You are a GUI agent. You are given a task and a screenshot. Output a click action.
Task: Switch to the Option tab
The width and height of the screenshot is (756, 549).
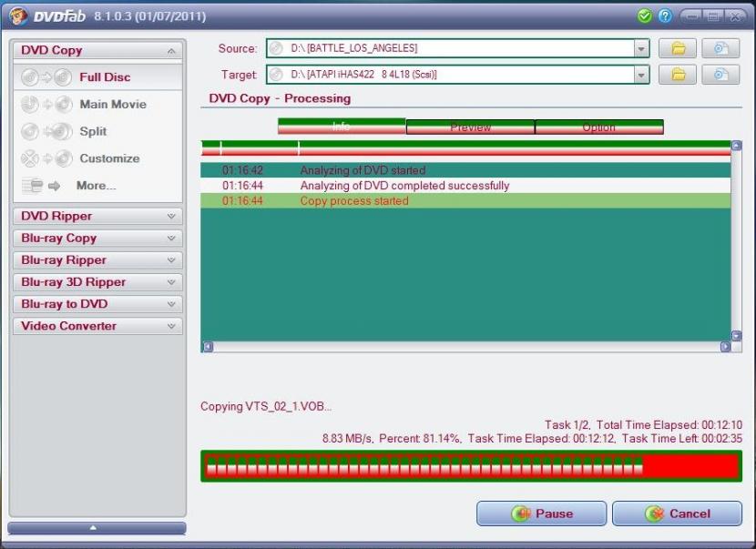599,127
